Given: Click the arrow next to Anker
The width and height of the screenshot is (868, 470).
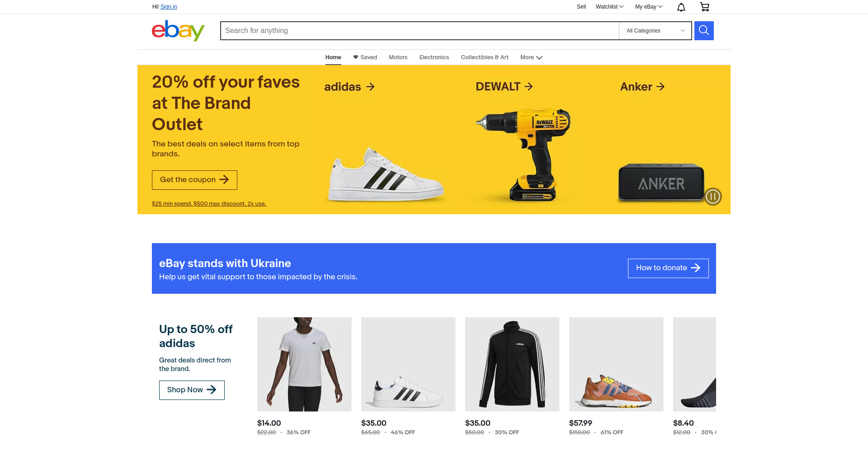Looking at the screenshot, I should point(660,86).
